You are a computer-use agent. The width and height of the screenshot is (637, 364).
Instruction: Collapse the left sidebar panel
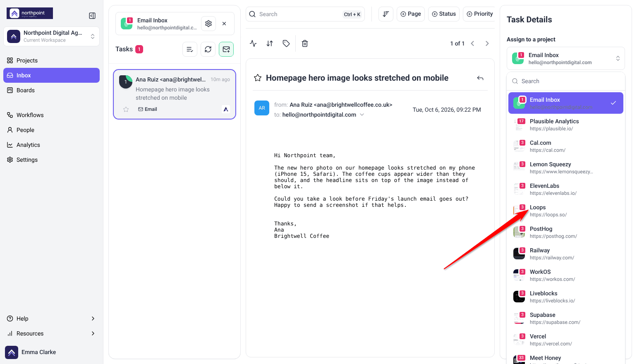click(x=92, y=16)
